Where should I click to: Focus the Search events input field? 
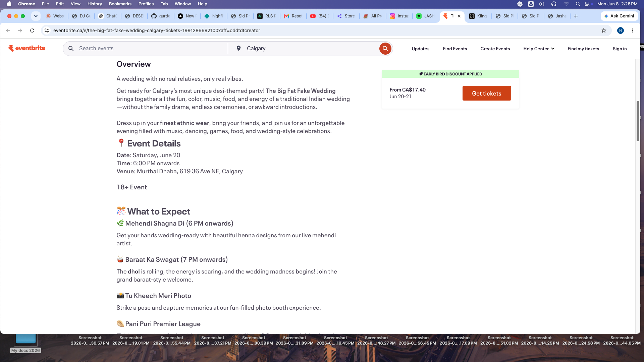148,49
